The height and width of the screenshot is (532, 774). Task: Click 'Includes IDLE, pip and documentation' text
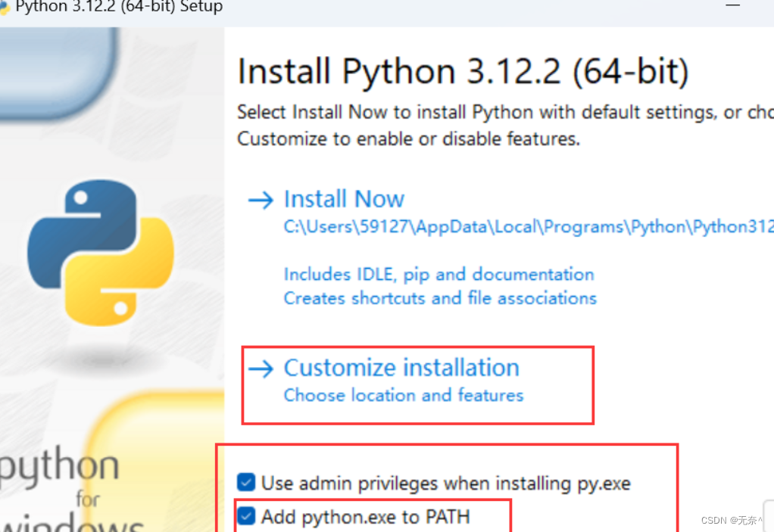(x=438, y=274)
